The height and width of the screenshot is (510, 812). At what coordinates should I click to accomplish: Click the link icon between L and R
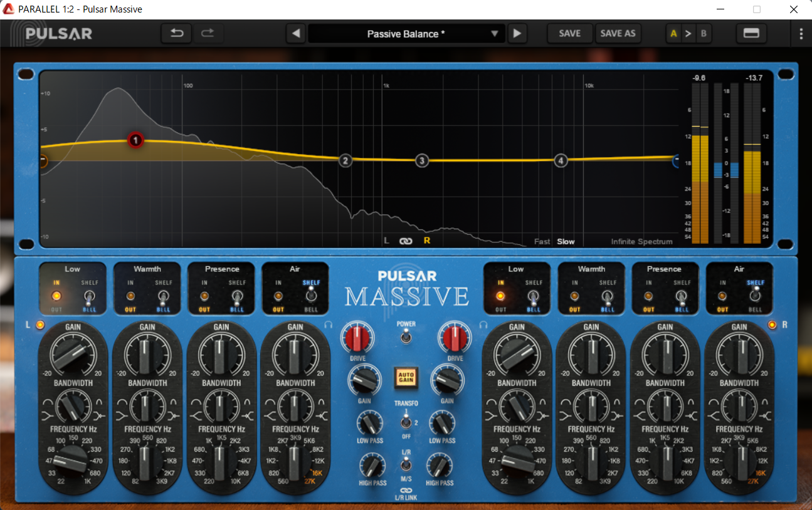(x=406, y=241)
